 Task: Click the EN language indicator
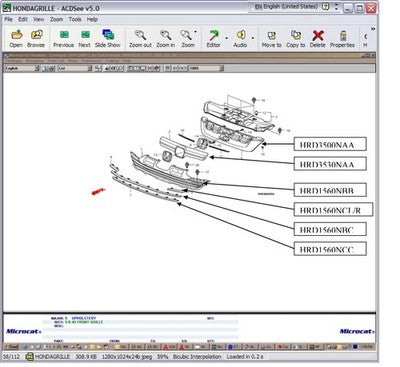(258, 7)
